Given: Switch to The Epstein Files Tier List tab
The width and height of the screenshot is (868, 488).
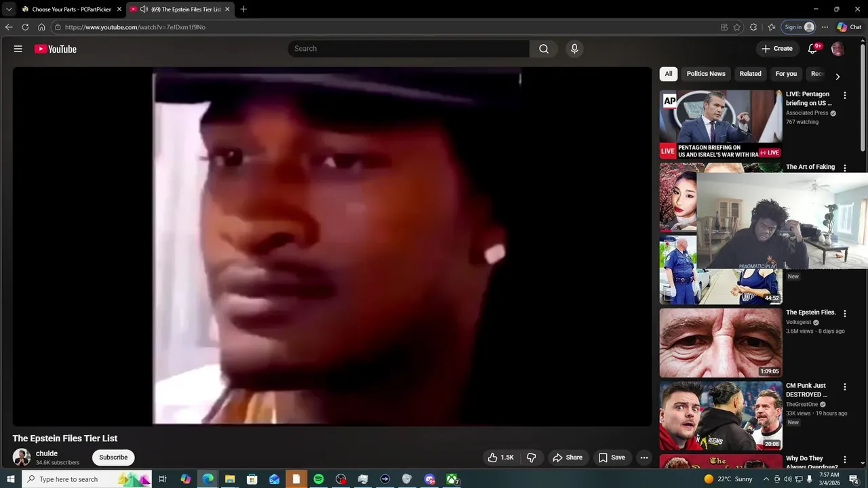Looking at the screenshot, I should pyautogui.click(x=182, y=9).
